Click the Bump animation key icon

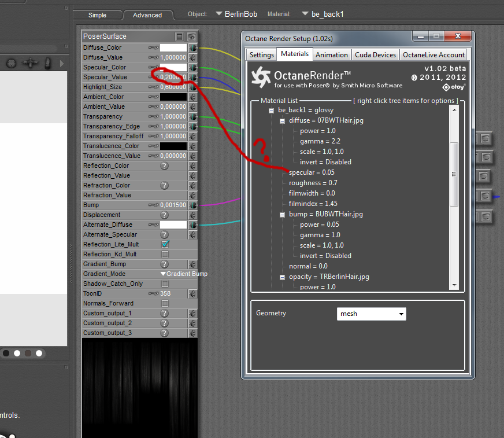pos(153,205)
